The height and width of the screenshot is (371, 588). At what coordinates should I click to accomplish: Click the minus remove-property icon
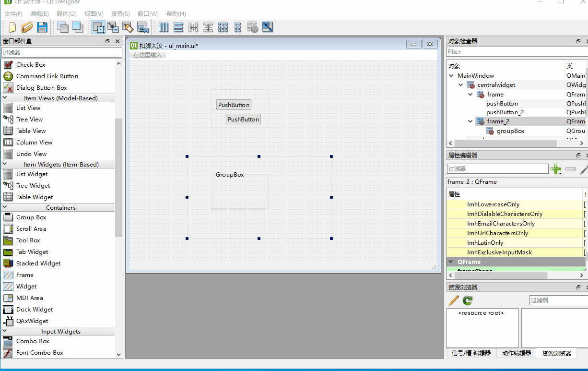571,169
